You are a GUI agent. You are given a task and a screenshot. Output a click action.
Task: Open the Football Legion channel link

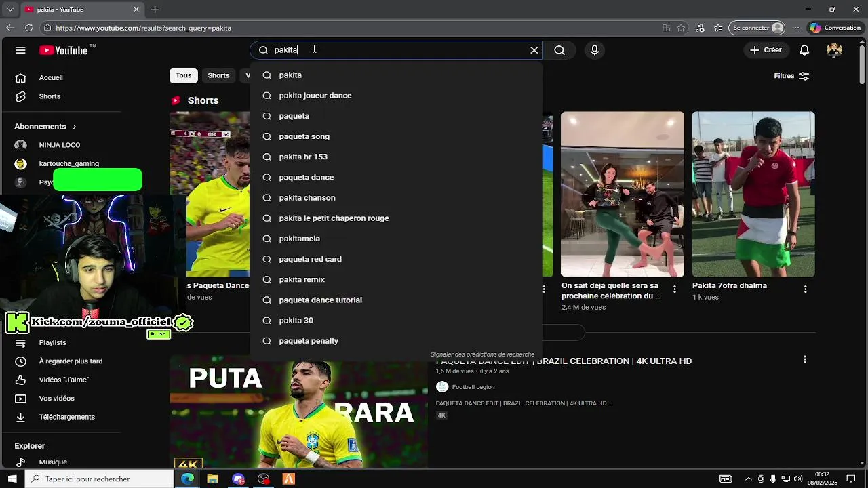473,387
